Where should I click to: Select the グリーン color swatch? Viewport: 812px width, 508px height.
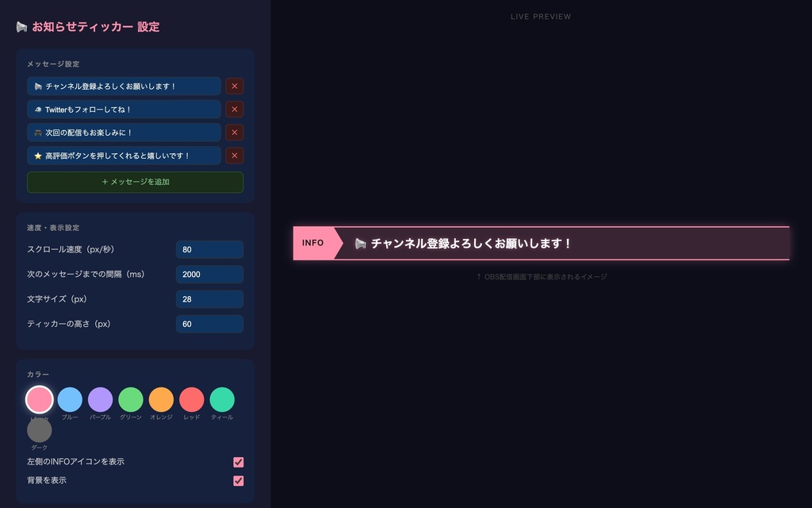tap(131, 399)
